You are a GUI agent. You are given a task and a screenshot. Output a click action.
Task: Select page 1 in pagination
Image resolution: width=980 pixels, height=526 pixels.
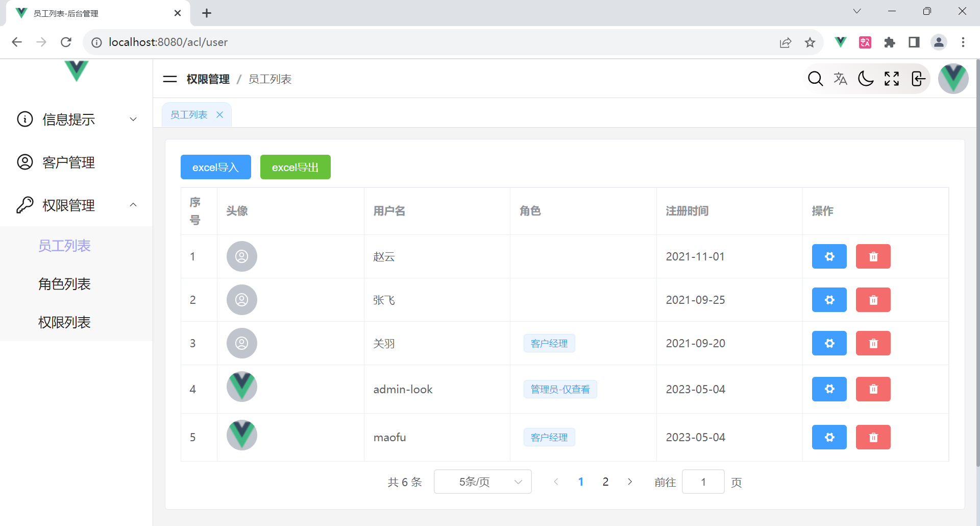pyautogui.click(x=581, y=482)
